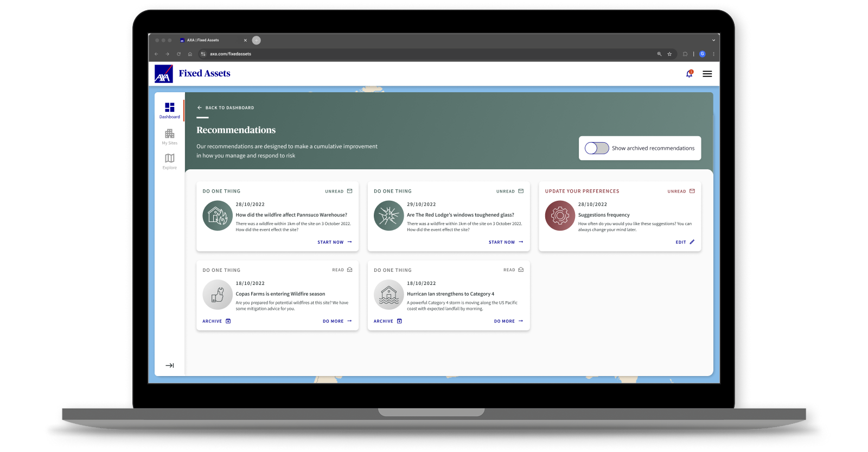Click Back to Dashboard link
868x452 pixels.
click(x=226, y=107)
